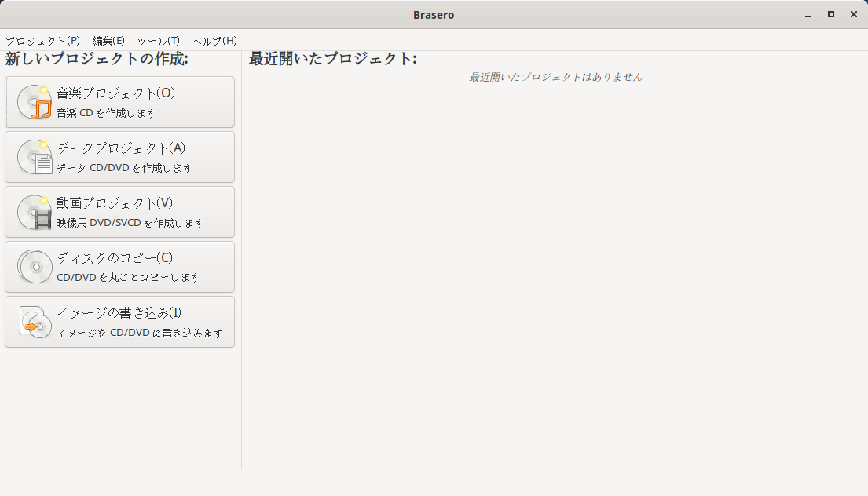Choose イメージの書き込み(I) burn image
Image resolution: width=868 pixels, height=496 pixels.
(119, 322)
